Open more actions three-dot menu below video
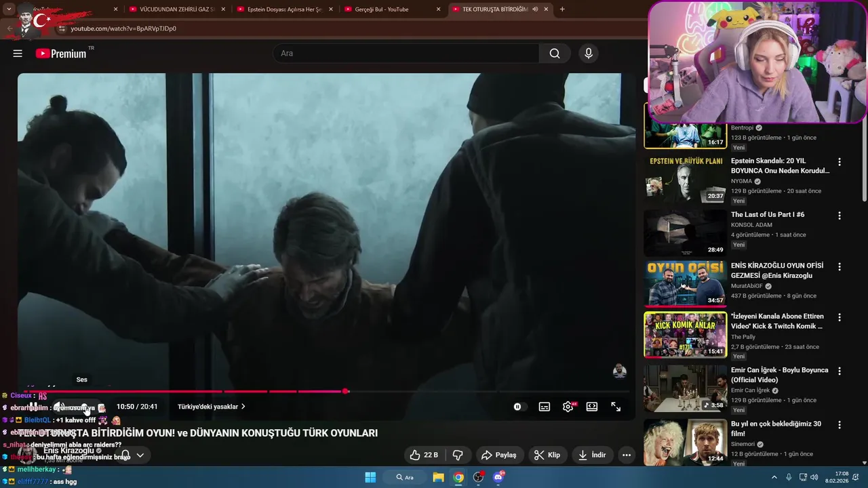This screenshot has height=488, width=868. coord(627,455)
